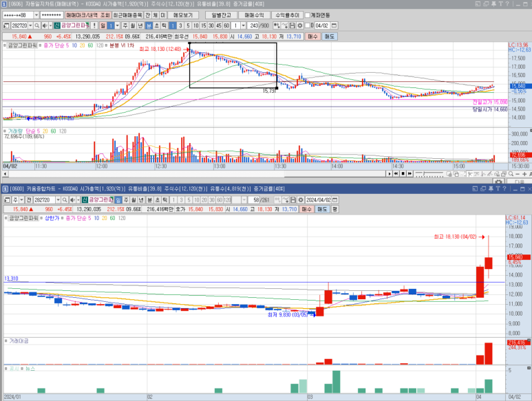Click the rewind button below top chart
This screenshot has height=401, width=532.
pos(396,173)
